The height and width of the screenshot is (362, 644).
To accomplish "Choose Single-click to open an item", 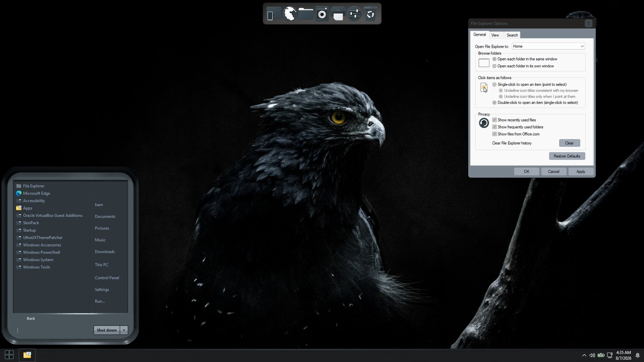I will point(529,85).
